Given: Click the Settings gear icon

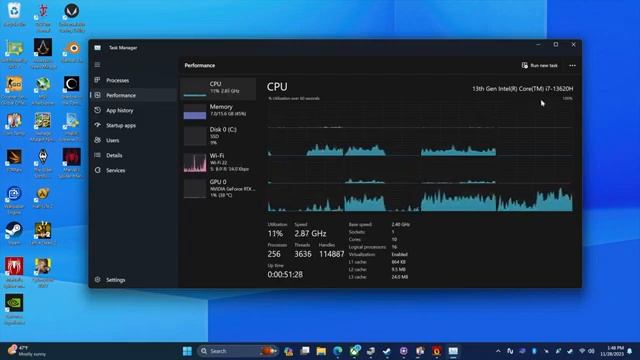Looking at the screenshot, I should coord(98,280).
